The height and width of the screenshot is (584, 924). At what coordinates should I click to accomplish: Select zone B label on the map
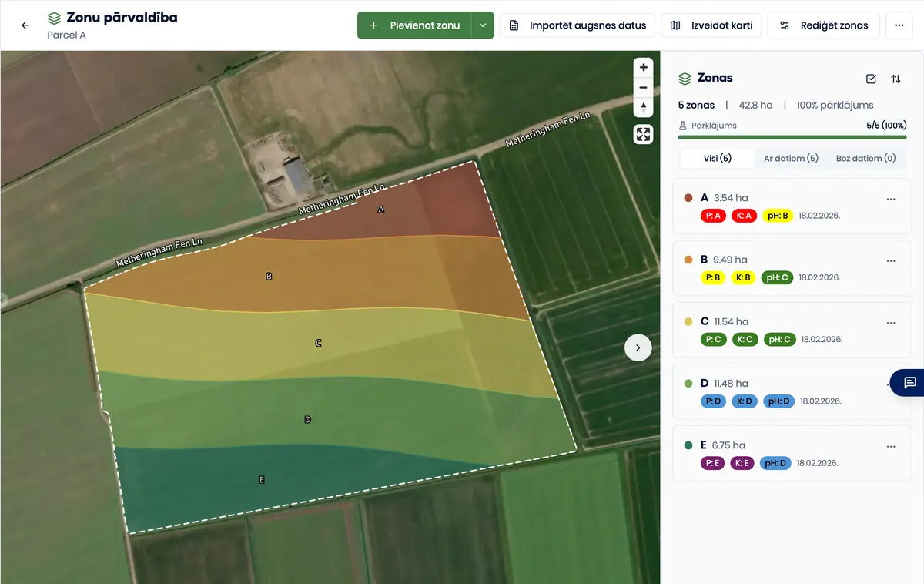(269, 276)
